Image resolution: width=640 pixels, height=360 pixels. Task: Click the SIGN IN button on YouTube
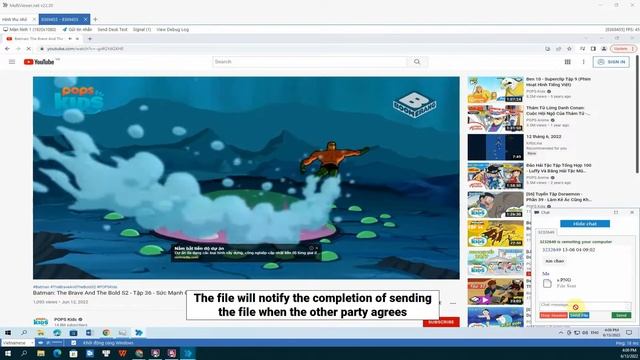point(611,62)
